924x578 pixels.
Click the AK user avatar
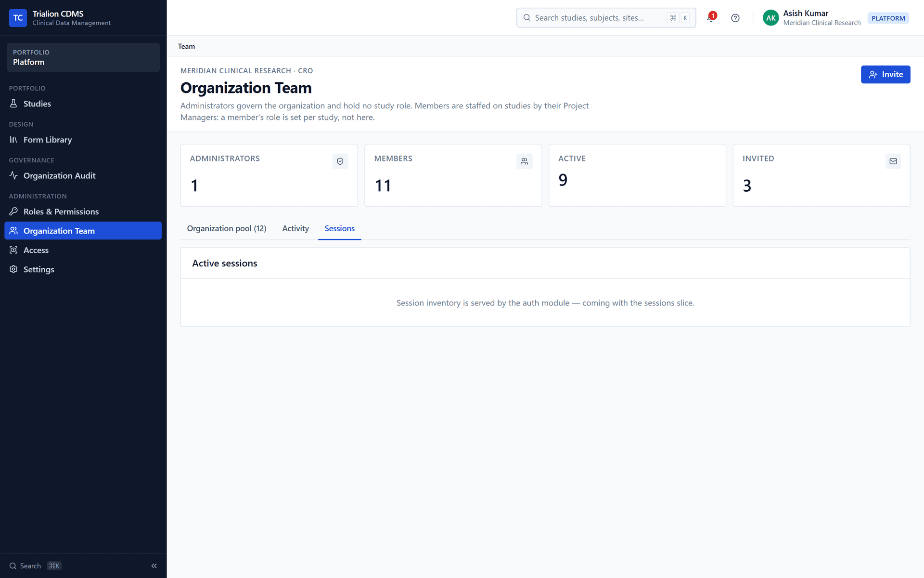point(770,18)
